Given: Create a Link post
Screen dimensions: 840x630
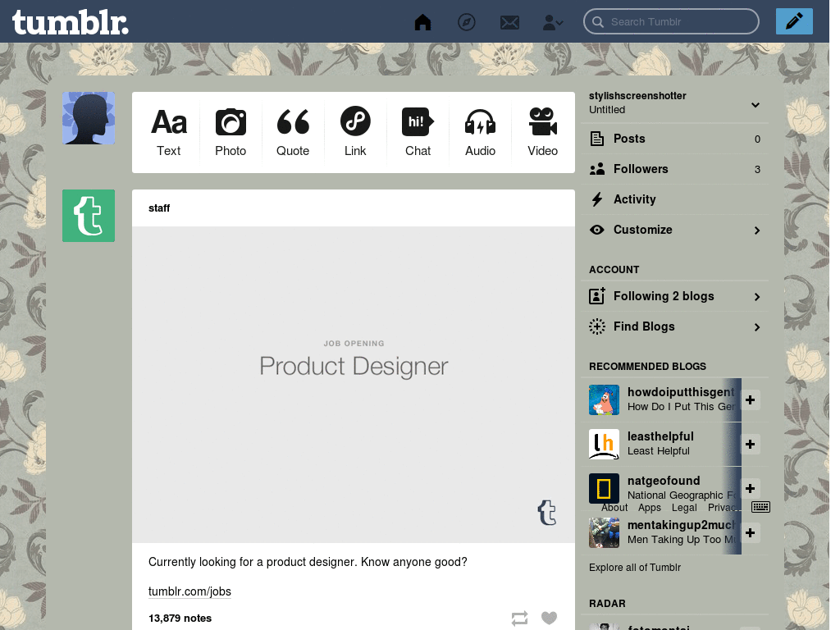Looking at the screenshot, I should pos(355,132).
